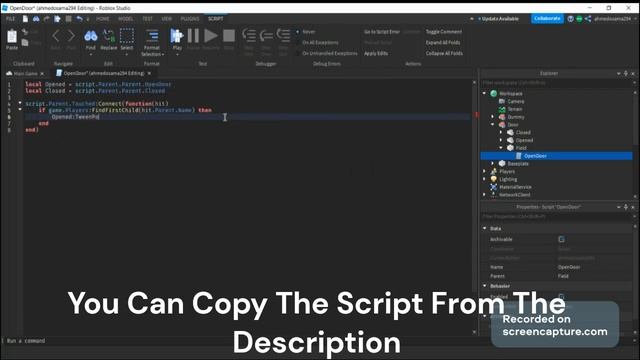The image size is (640, 360).
Task: Click the Collaborate button
Action: [x=547, y=19]
